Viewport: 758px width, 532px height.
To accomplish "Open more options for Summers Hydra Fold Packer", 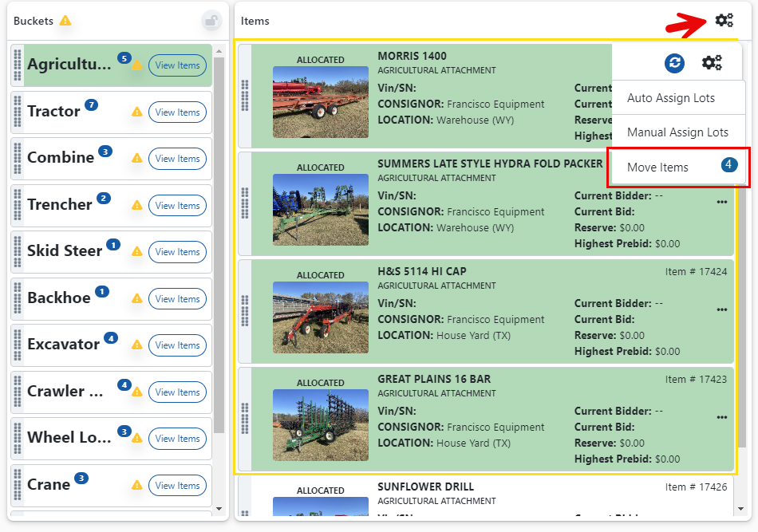I will (x=722, y=202).
